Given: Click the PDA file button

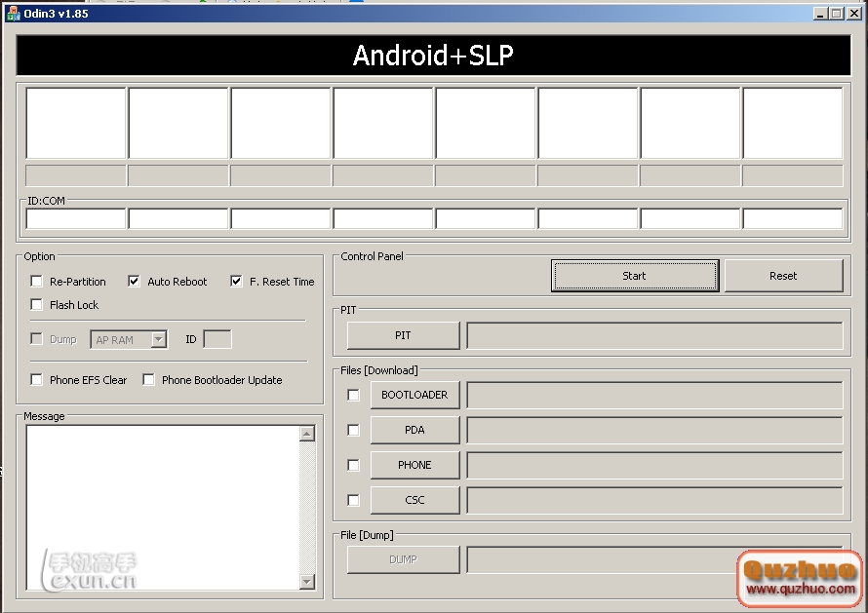Looking at the screenshot, I should (414, 430).
